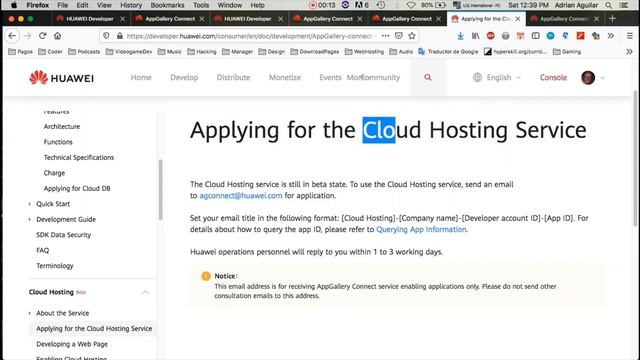
Task: Open the Charge sidebar page
Action: pos(54,173)
